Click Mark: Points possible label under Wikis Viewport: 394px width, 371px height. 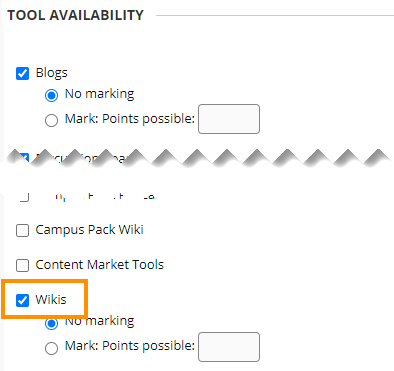click(130, 346)
